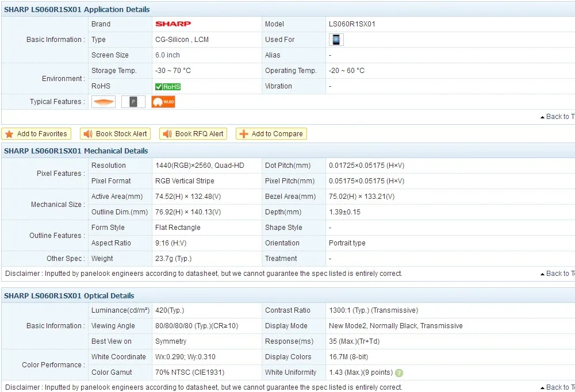
Task: Click the Mechanical Size row label
Action: pos(58,205)
